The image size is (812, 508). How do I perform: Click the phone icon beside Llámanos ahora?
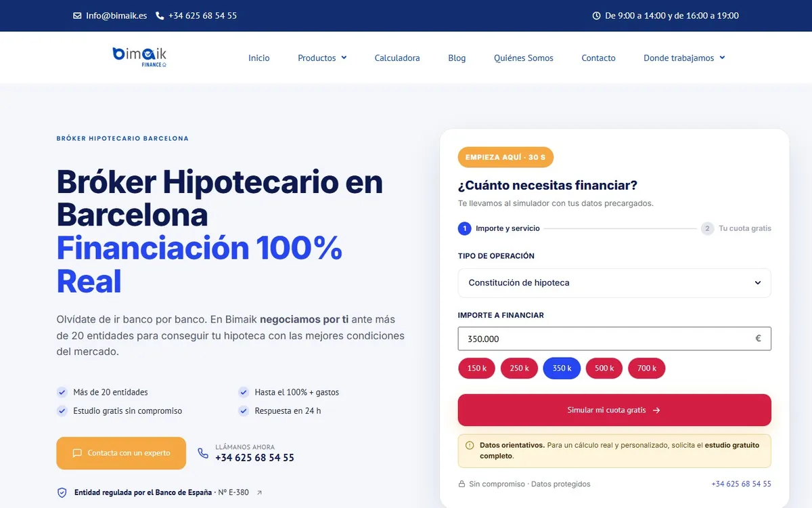pyautogui.click(x=203, y=453)
